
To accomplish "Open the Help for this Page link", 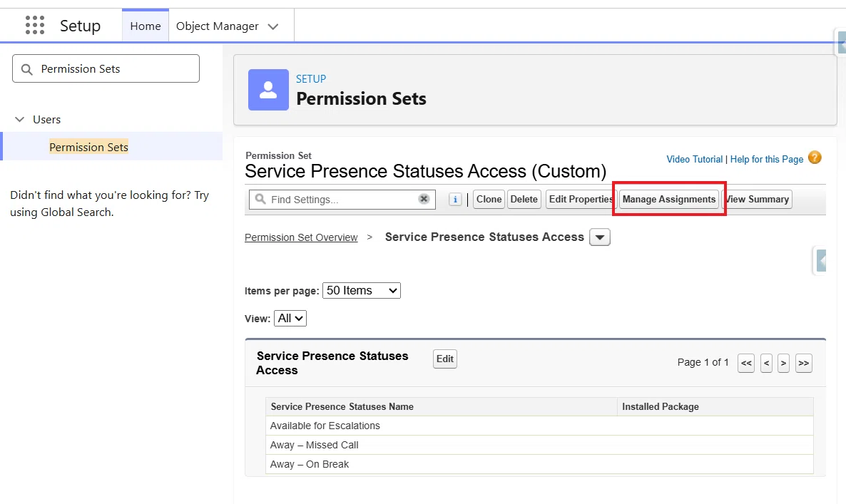I will (767, 159).
